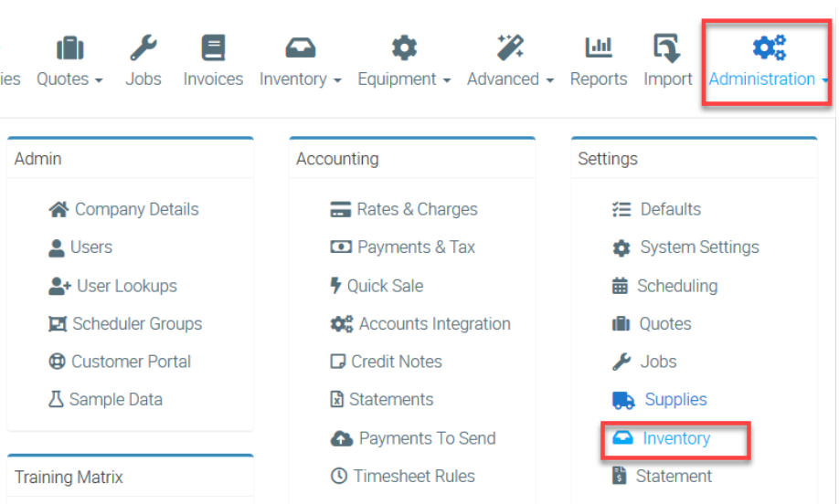Select Timesheet Rules under Accounting
Screen dimensions: 839x504
(414, 476)
